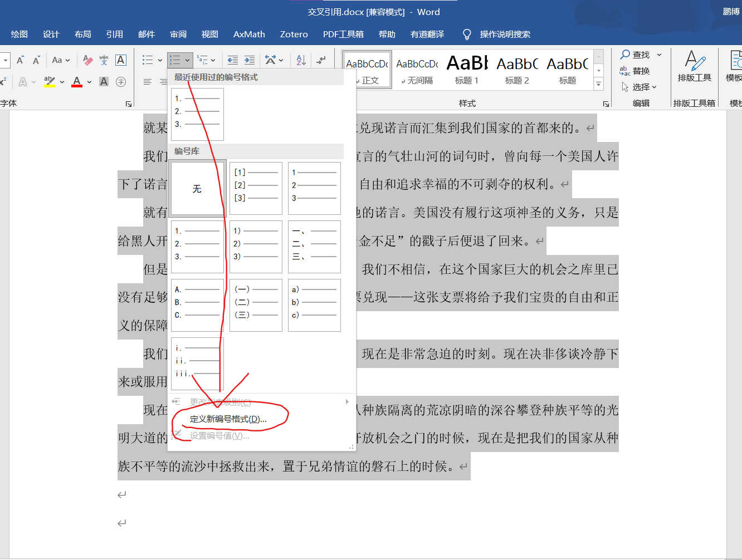Viewport: 742px width, 560px height.
Task: Select the 无 (none) numbering option
Action: click(x=197, y=189)
